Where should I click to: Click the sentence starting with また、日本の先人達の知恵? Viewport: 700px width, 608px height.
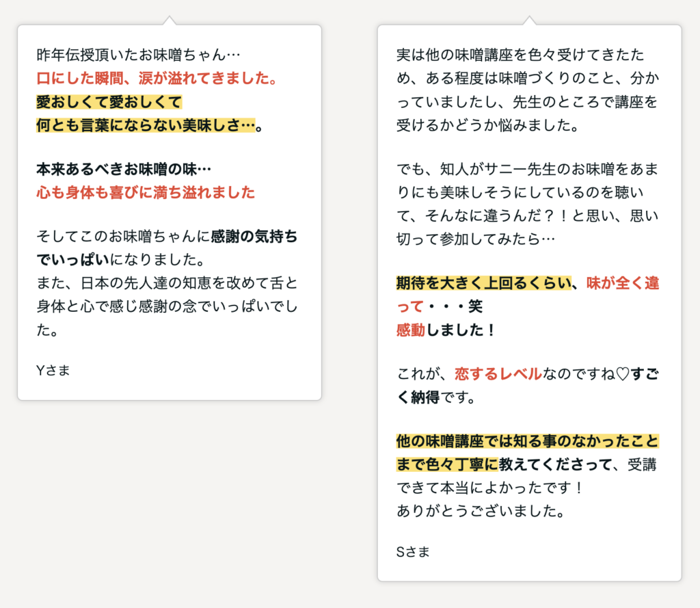[167, 283]
